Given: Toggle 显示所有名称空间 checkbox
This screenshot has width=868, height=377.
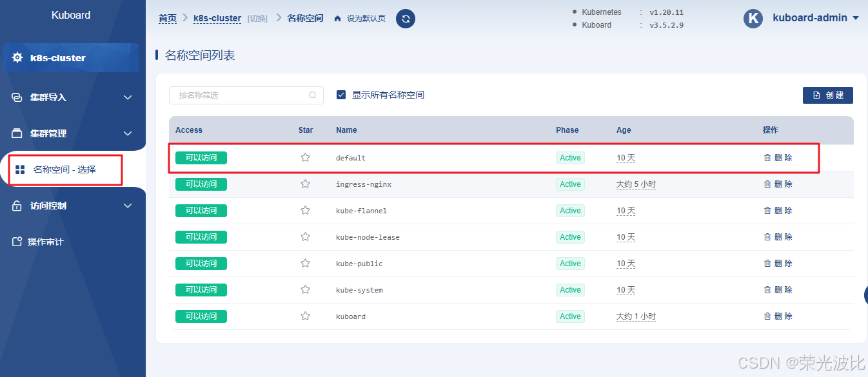Looking at the screenshot, I should point(341,95).
